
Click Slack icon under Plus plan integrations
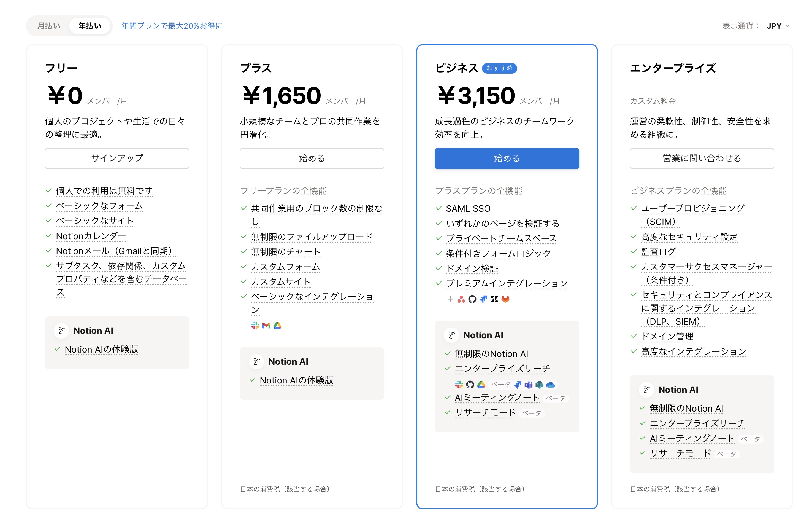pos(255,326)
